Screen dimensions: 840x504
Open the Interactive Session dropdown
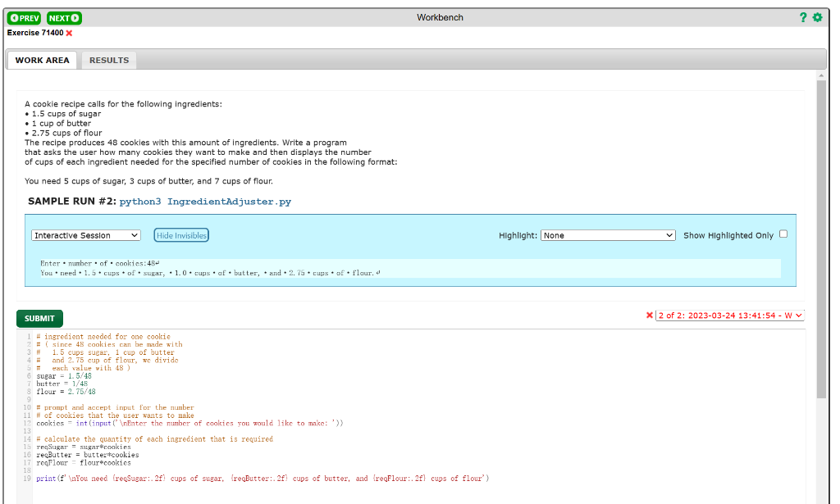pos(85,234)
